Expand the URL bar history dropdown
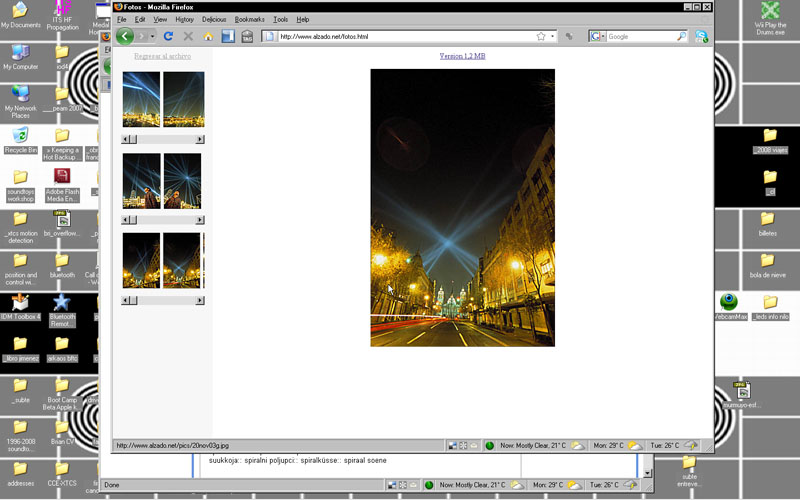 pos(552,37)
